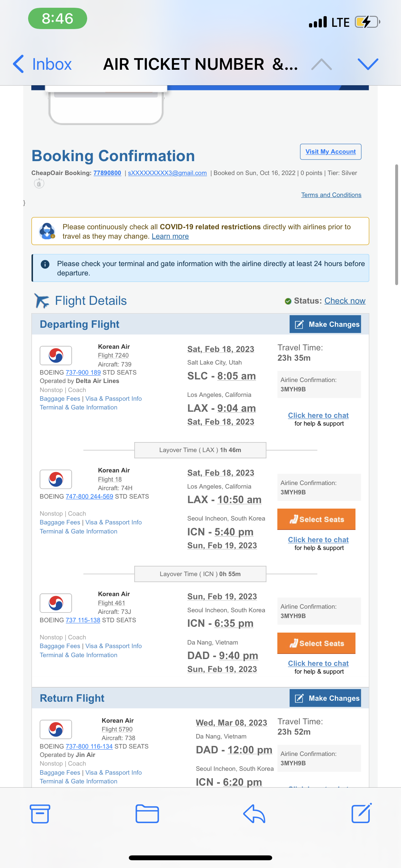Check flight status with Check now

pyautogui.click(x=344, y=301)
